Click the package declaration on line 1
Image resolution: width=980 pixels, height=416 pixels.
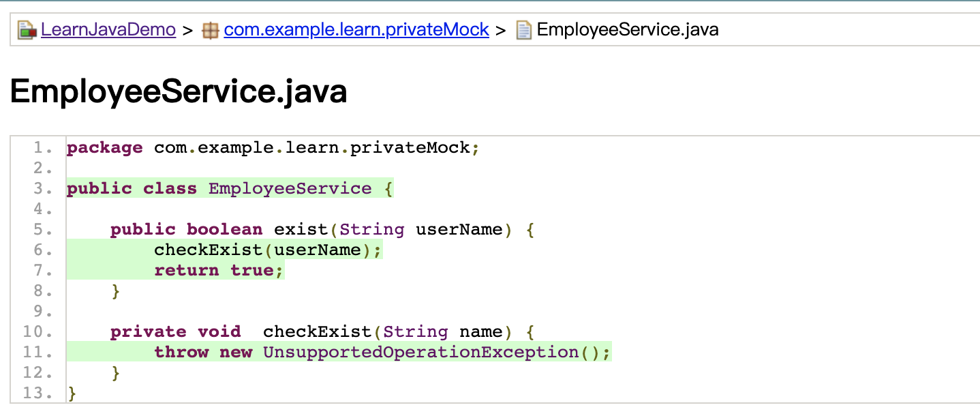coord(273,148)
